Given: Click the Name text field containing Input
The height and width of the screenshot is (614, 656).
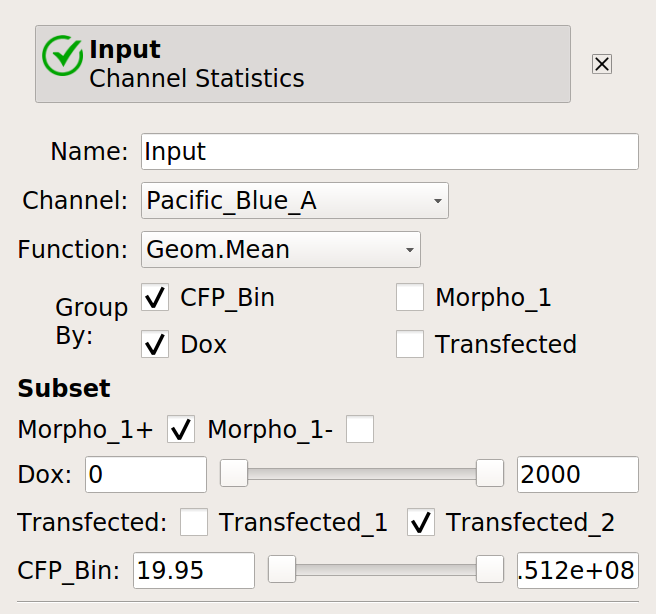Looking at the screenshot, I should 390,151.
